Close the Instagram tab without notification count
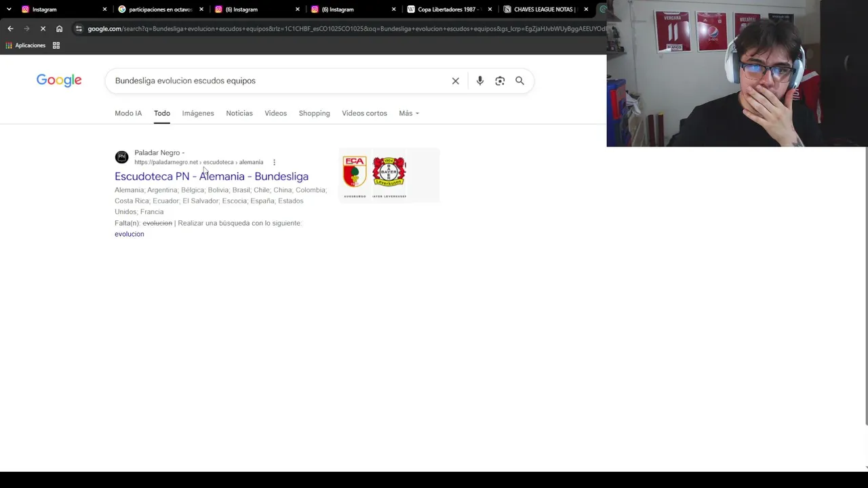The width and height of the screenshot is (868, 488). [x=104, y=9]
